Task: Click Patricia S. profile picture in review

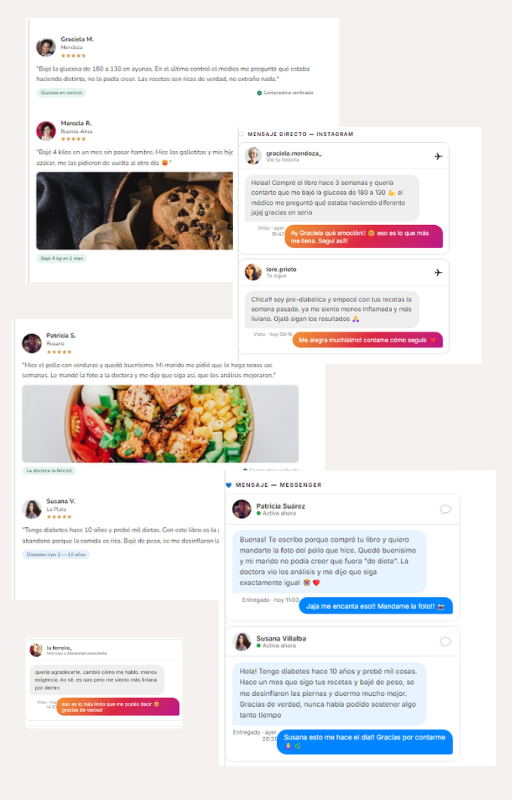Action: 32,343
